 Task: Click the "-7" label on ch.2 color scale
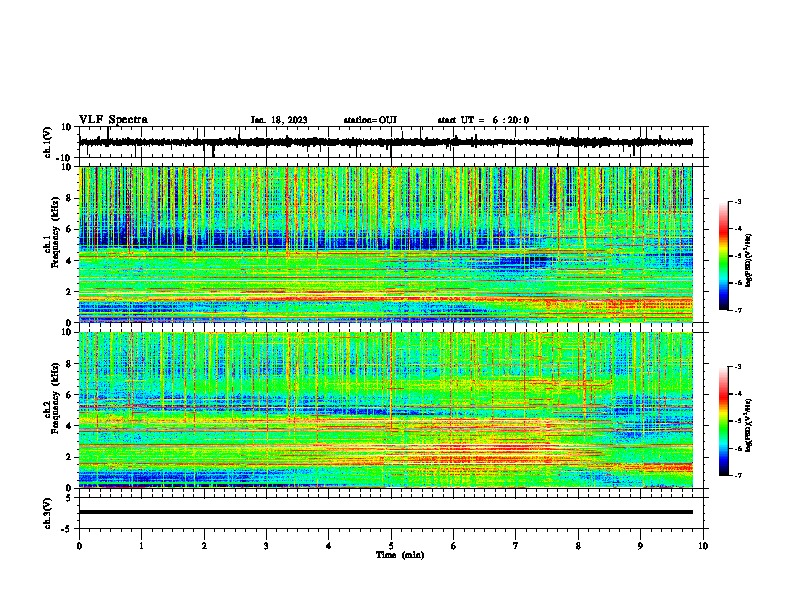(x=738, y=475)
